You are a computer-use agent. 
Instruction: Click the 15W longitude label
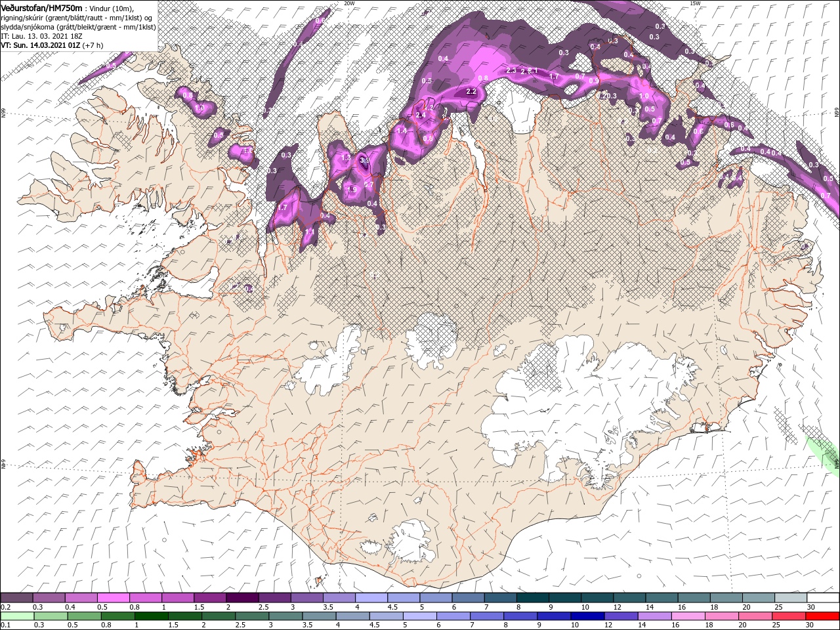[695, 3]
